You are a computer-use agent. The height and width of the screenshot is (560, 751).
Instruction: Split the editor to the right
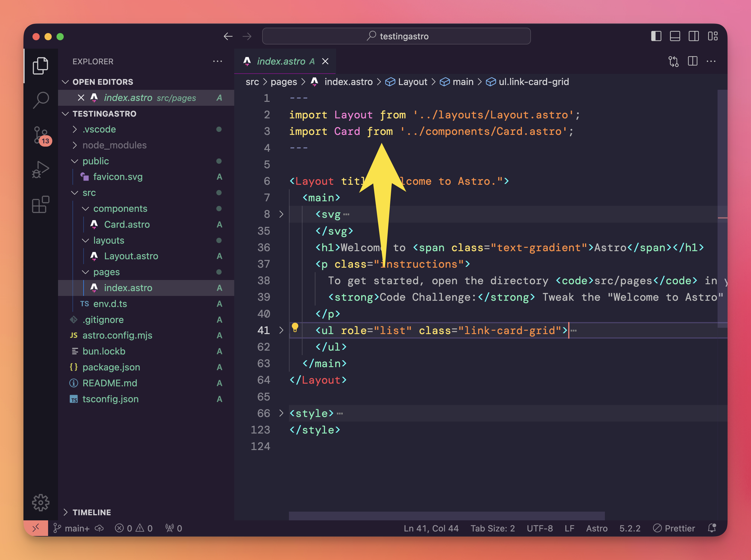[692, 61]
